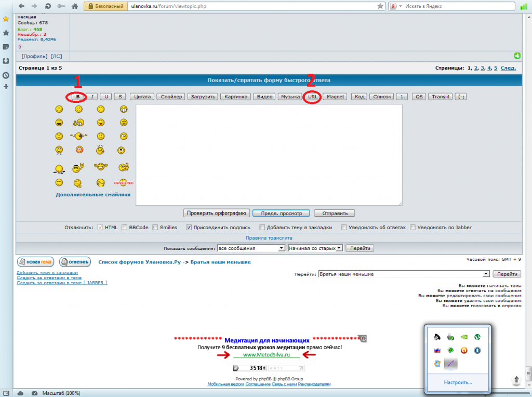Image resolution: width=532 pixels, height=397 pixels.
Task: Insert the CENSORED smiley
Action: (123, 183)
